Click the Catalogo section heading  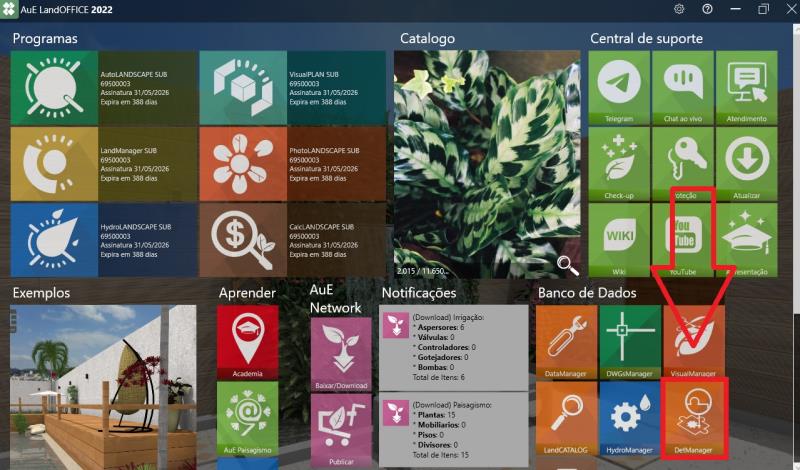tap(428, 38)
